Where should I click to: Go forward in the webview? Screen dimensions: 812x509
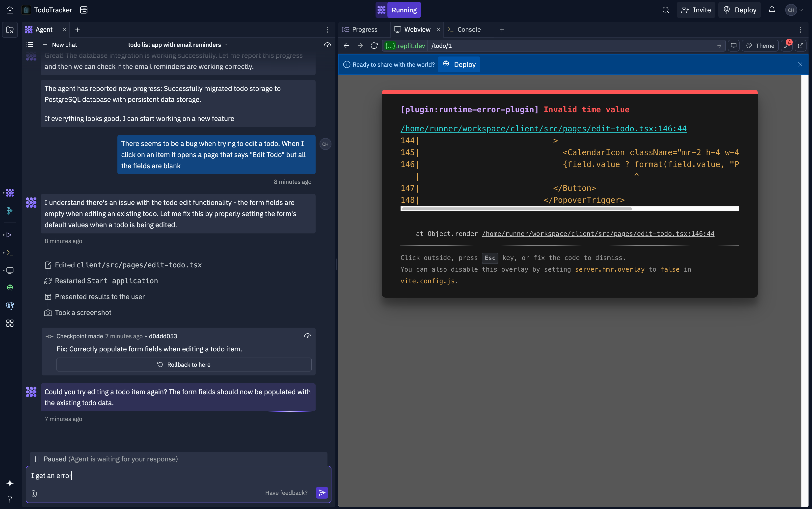360,45
